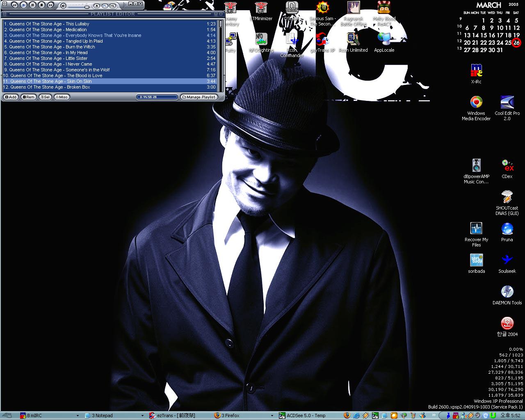Viewport: 525px width, 420px height.
Task: Launch the X-iRC desktop shortcut
Action: [476, 71]
